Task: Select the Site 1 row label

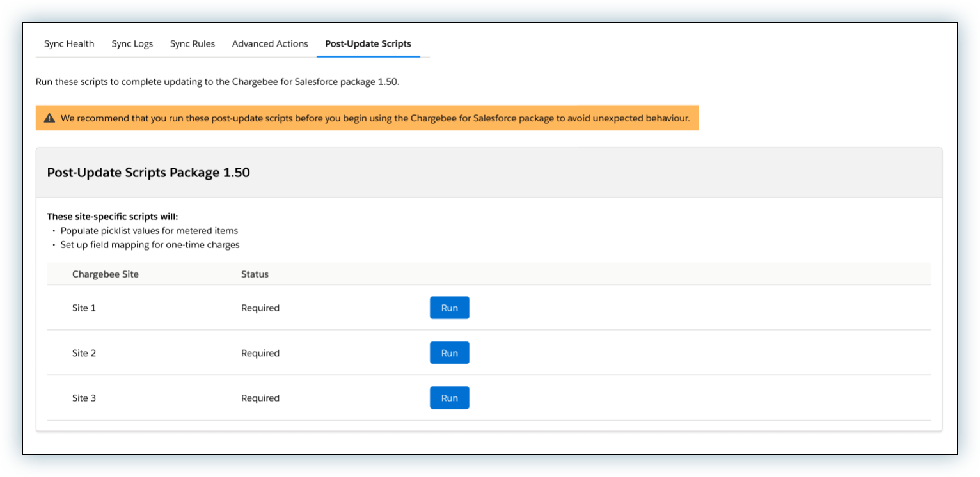Action: tap(84, 308)
